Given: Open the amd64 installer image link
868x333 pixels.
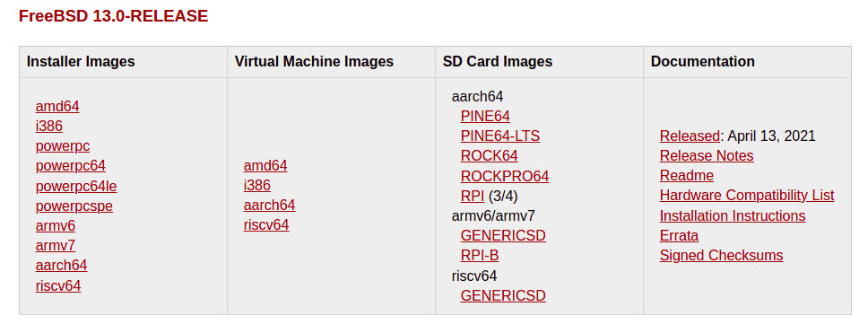Looking at the screenshot, I should click(57, 107).
